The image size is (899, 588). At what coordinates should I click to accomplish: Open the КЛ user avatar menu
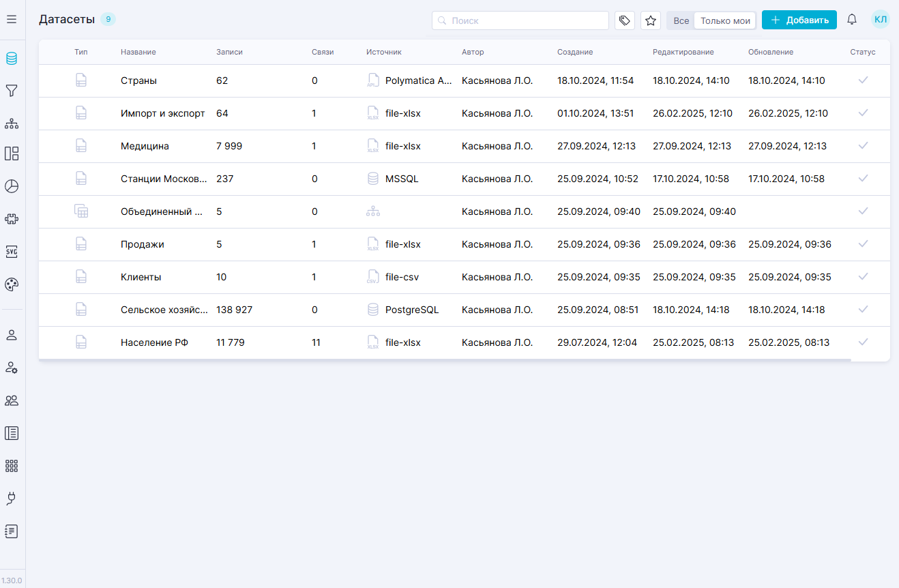pyautogui.click(x=881, y=20)
